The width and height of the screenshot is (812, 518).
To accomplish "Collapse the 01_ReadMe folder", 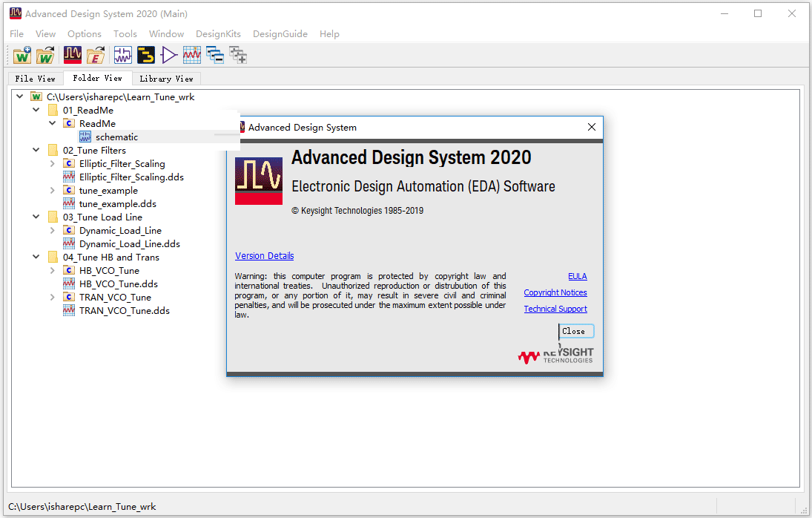I will 36,111.
